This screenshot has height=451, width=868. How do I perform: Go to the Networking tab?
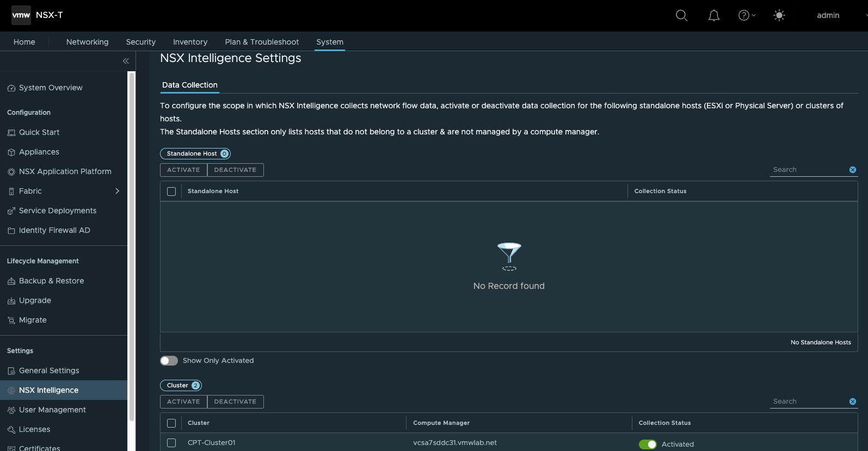[87, 42]
